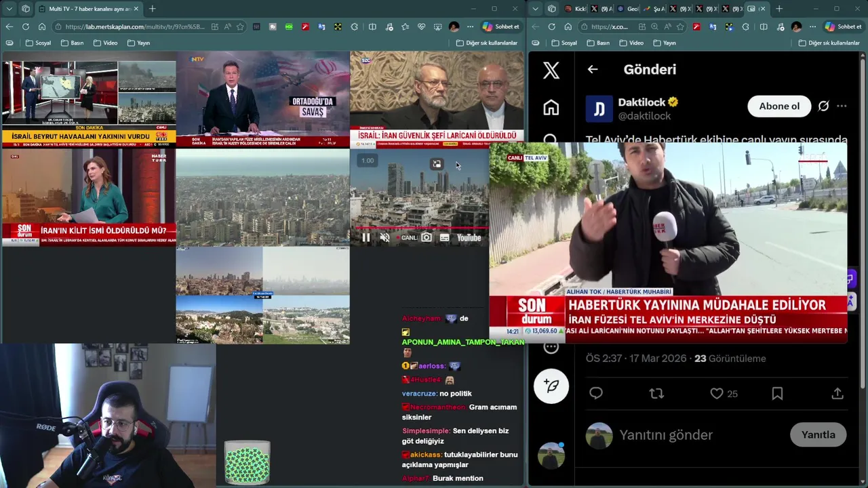The image size is (868, 488).
Task: Open Grok icon next to Abone ol
Action: click(x=823, y=106)
